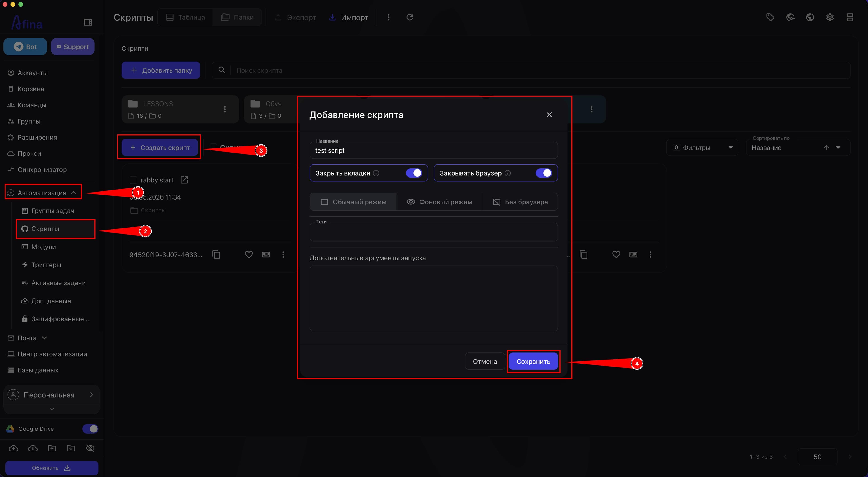Close the Добавление скрипта dialog
The width and height of the screenshot is (868, 477).
coord(549,115)
